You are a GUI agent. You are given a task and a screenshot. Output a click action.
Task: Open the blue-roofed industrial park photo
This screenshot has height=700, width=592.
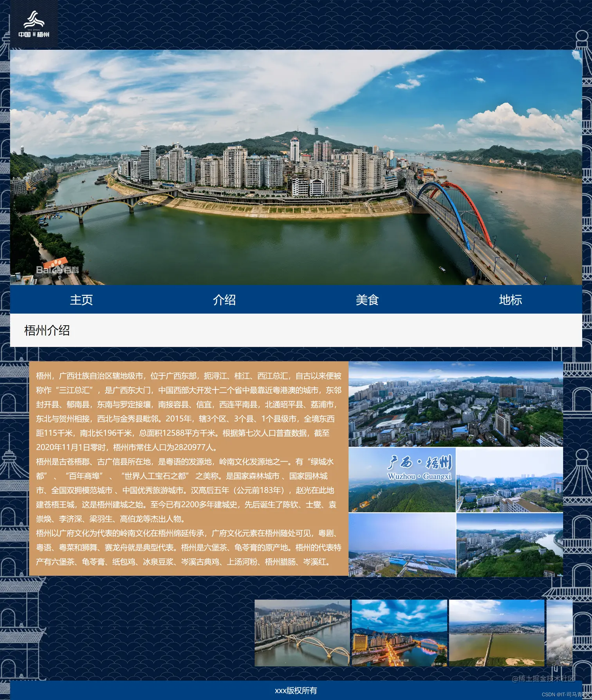tap(402, 545)
